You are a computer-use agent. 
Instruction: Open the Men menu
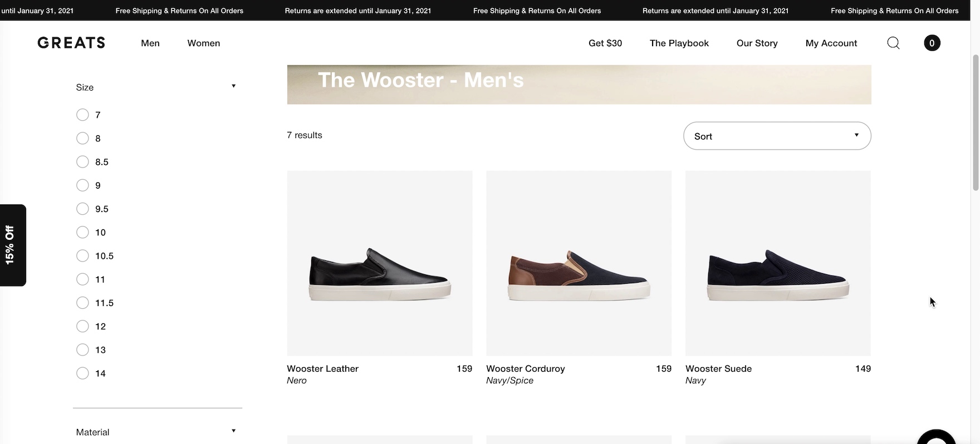[150, 43]
